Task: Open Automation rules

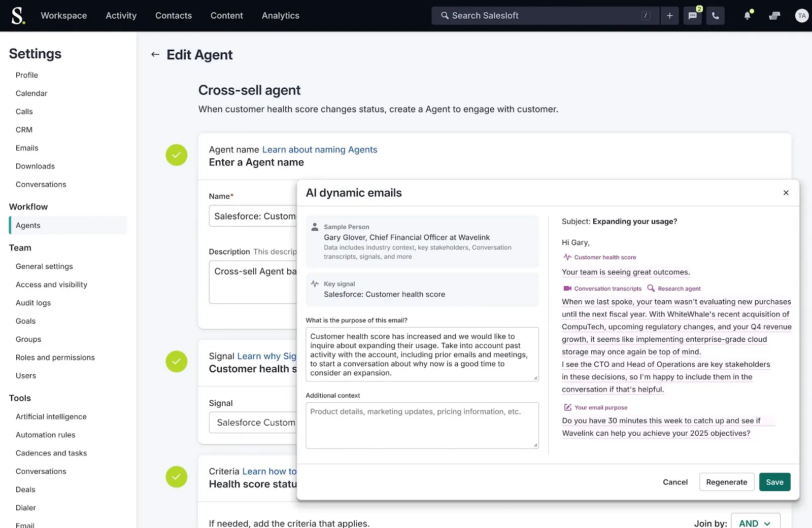Action: (x=46, y=435)
